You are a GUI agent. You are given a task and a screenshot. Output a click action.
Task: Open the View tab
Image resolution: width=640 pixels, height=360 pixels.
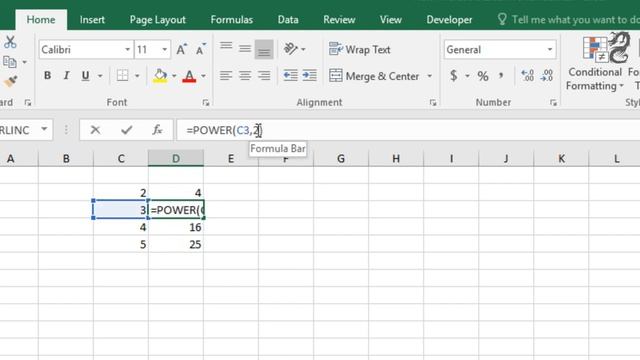(x=390, y=20)
